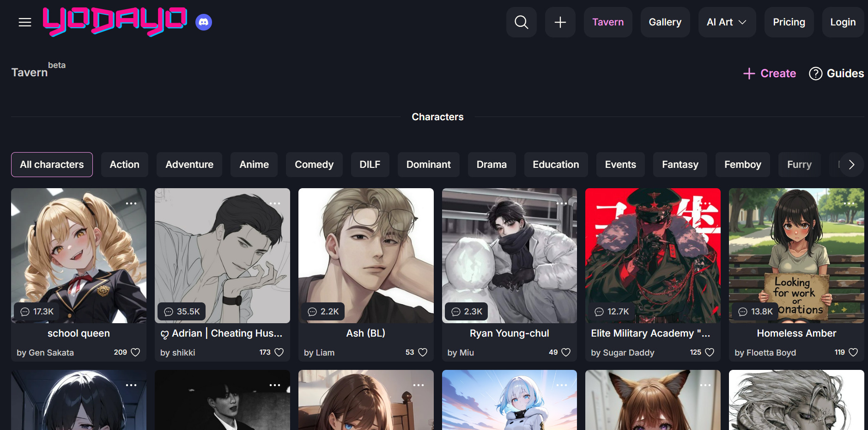868x430 pixels.
Task: Filter by Events category
Action: (620, 165)
